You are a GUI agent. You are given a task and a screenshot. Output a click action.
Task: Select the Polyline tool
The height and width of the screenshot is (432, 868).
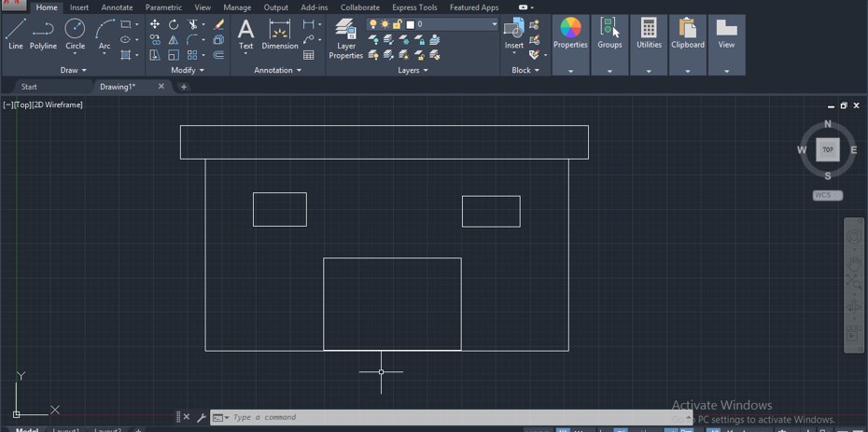tap(43, 35)
